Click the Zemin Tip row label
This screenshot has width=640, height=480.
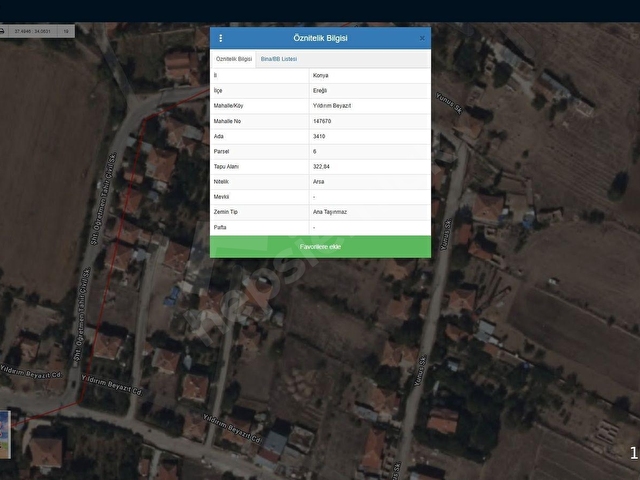[226, 212]
